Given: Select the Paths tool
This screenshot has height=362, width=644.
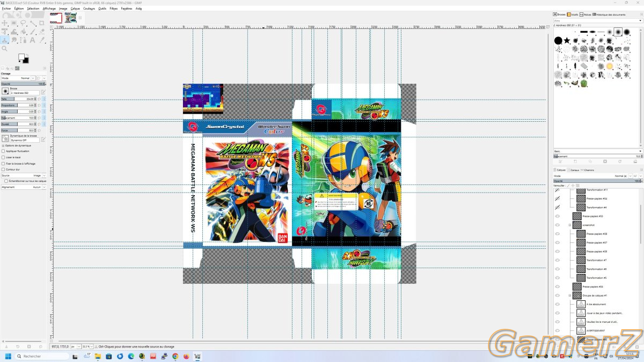Looking at the screenshot, I should point(24,40).
